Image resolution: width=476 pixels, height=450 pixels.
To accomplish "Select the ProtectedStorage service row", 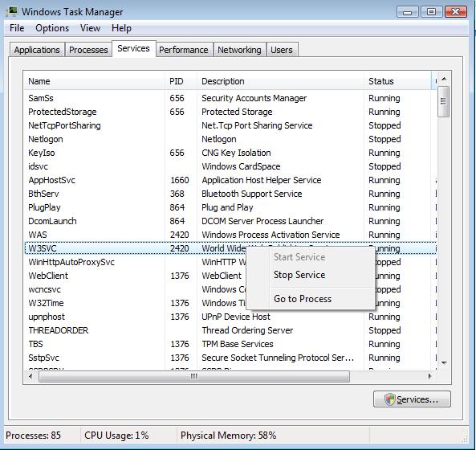I will 230,112.
